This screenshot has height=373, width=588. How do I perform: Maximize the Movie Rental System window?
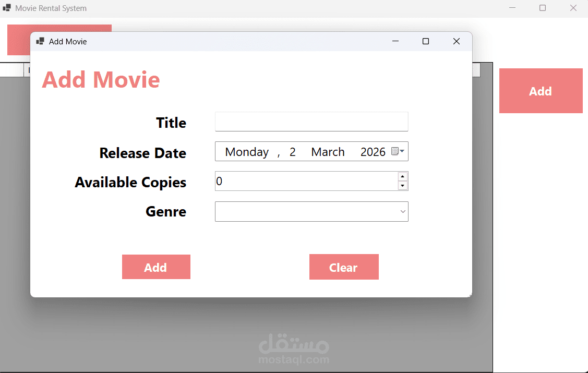click(x=542, y=8)
